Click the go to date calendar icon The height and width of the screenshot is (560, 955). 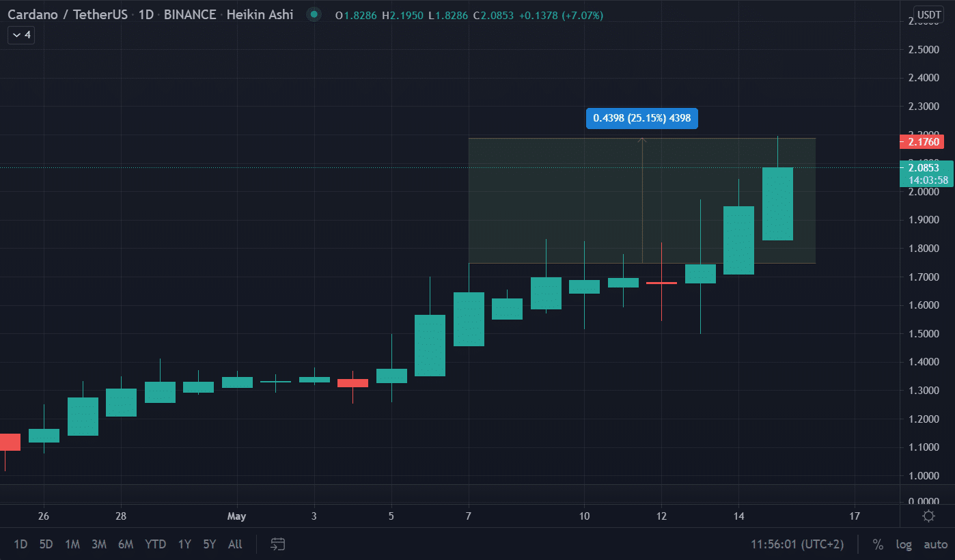tap(277, 544)
